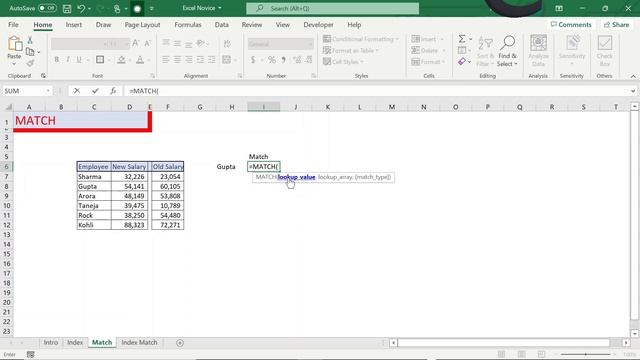Click the Check Box button

click(x=604, y=51)
